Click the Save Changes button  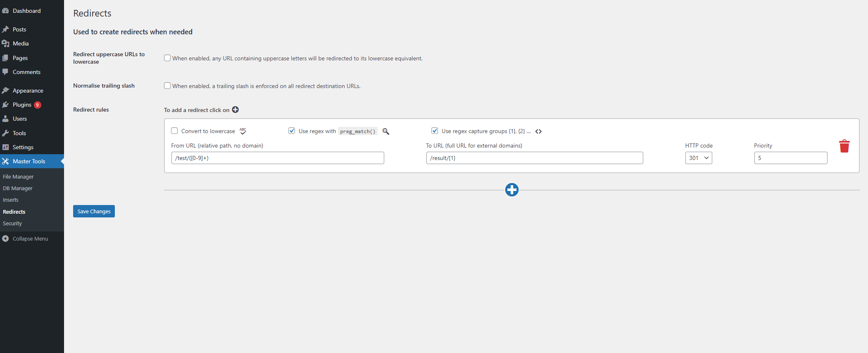tap(94, 211)
